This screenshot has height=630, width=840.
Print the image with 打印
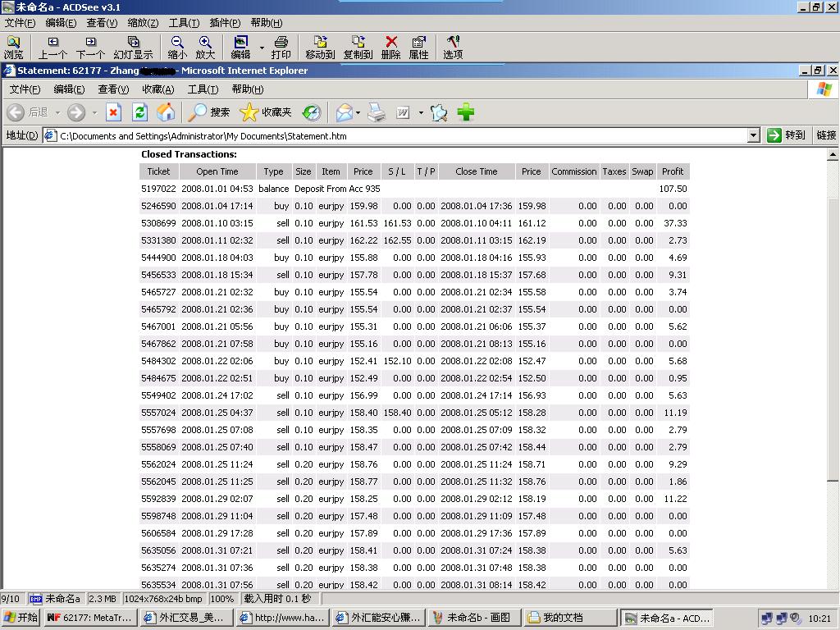(281, 48)
